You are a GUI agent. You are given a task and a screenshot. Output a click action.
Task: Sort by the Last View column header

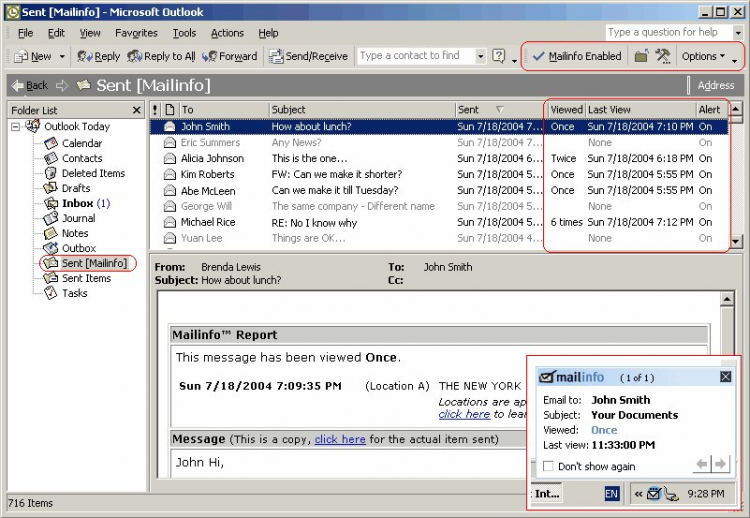(640, 110)
